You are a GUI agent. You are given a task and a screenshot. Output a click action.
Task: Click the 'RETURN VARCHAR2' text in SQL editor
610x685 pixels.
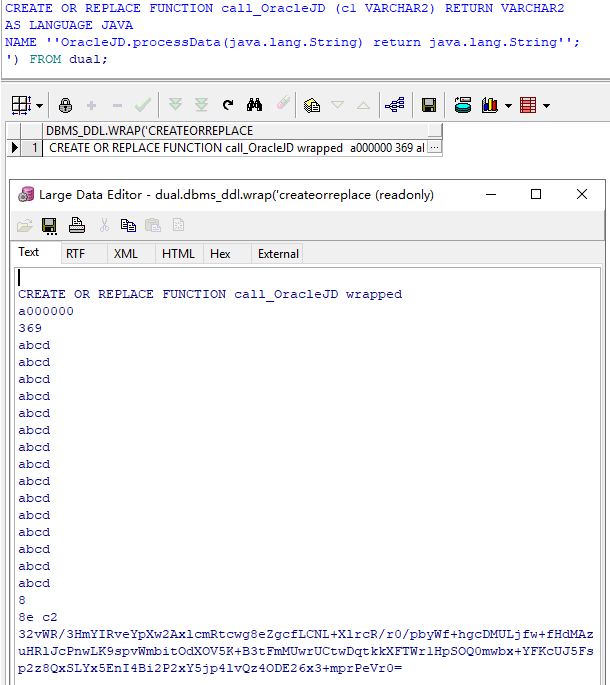pos(505,8)
